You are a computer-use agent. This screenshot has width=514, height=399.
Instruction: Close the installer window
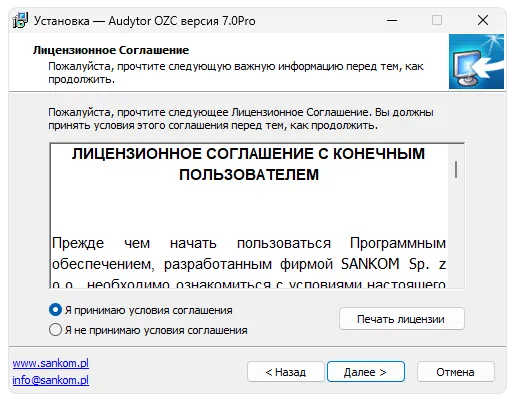click(x=483, y=21)
